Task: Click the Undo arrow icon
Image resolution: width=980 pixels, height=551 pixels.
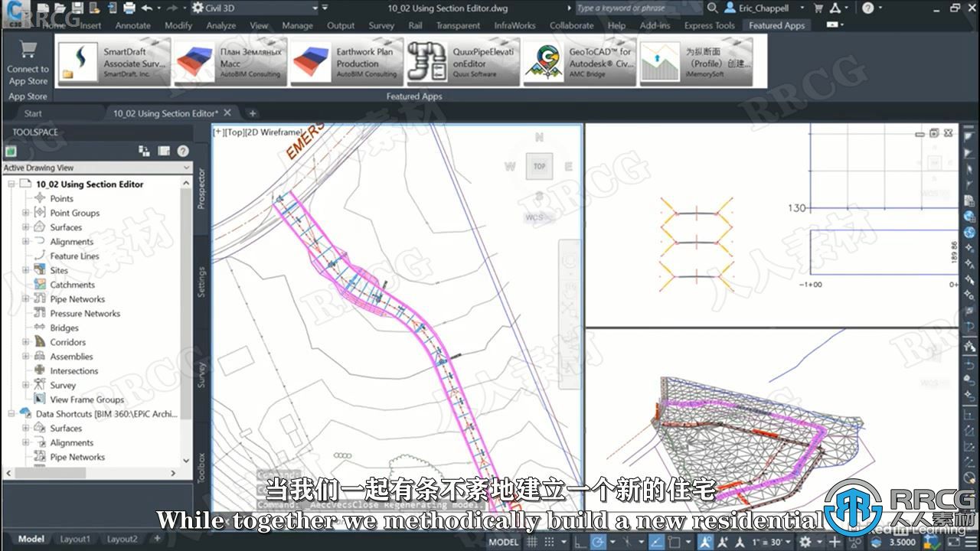Action: (147, 8)
